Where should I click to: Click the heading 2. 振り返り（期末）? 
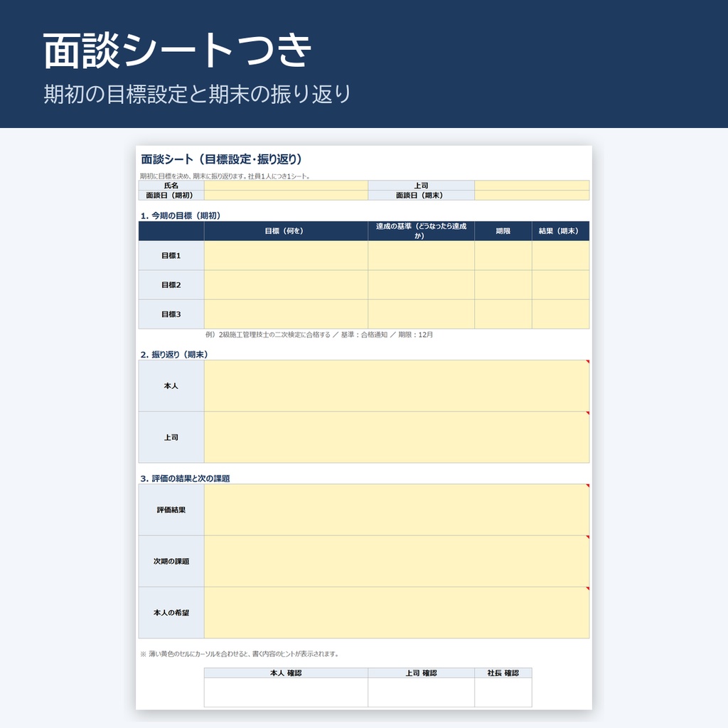tap(175, 354)
